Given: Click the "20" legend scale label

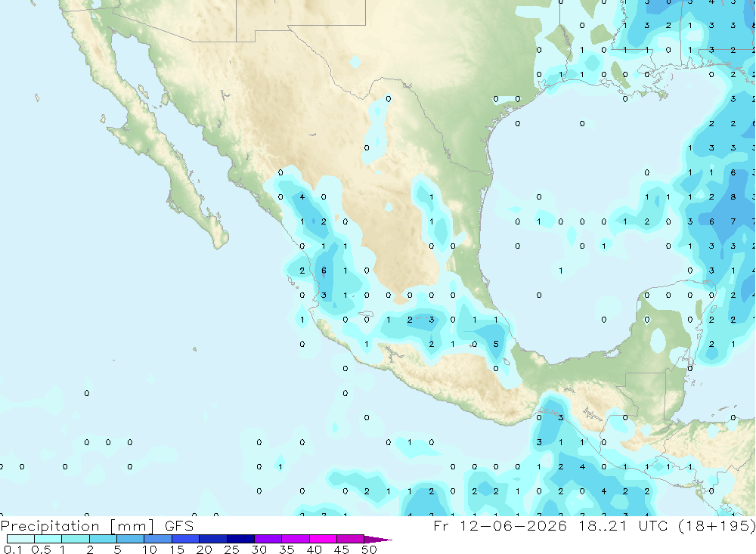Looking at the screenshot, I should pyautogui.click(x=204, y=549).
